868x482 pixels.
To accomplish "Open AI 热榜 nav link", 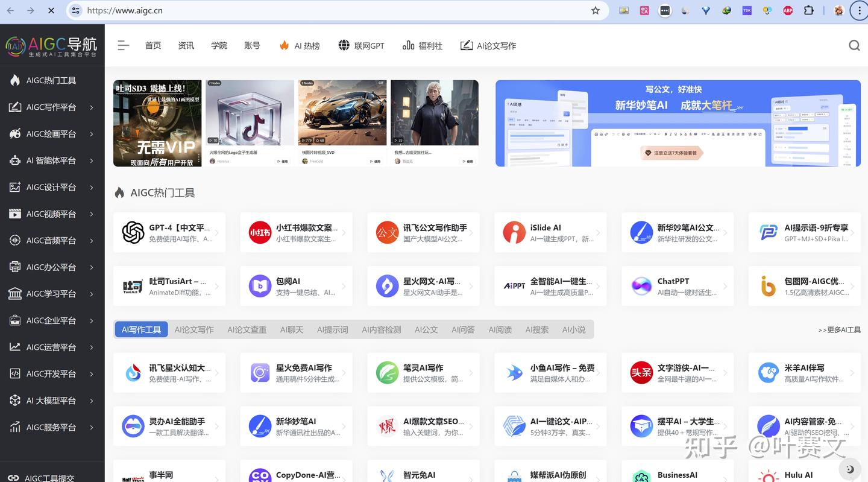I will [x=300, y=45].
